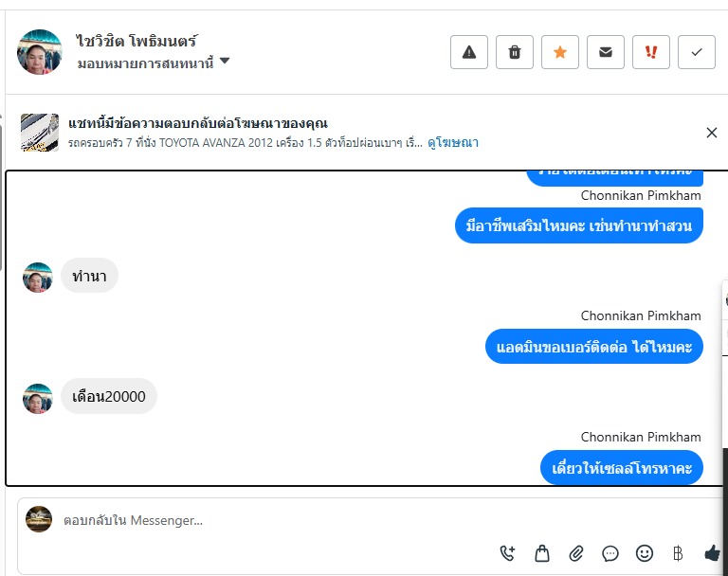Mark conversation as spam with warning icon
Image resolution: width=728 pixels, height=576 pixels.
pos(469,52)
